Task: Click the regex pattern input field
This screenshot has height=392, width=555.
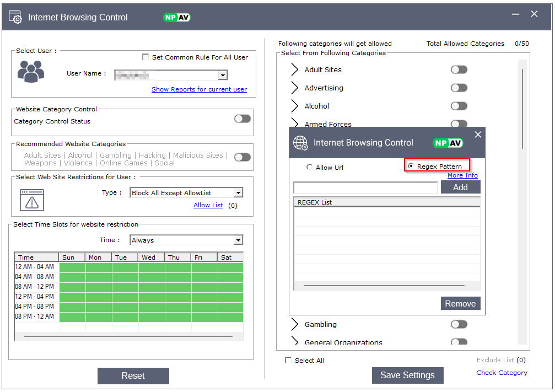Action: pos(365,187)
